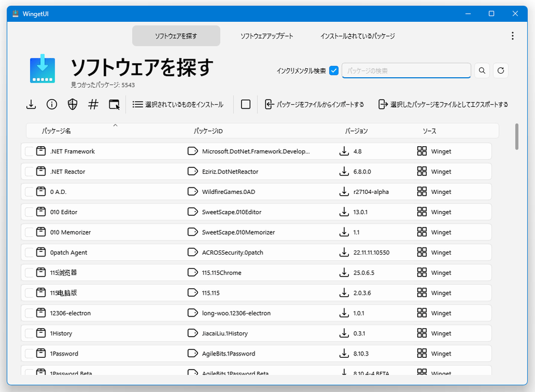Image resolution: width=535 pixels, height=392 pixels.
Task: Click the WingetUI title bar app icon
Action: (15, 14)
